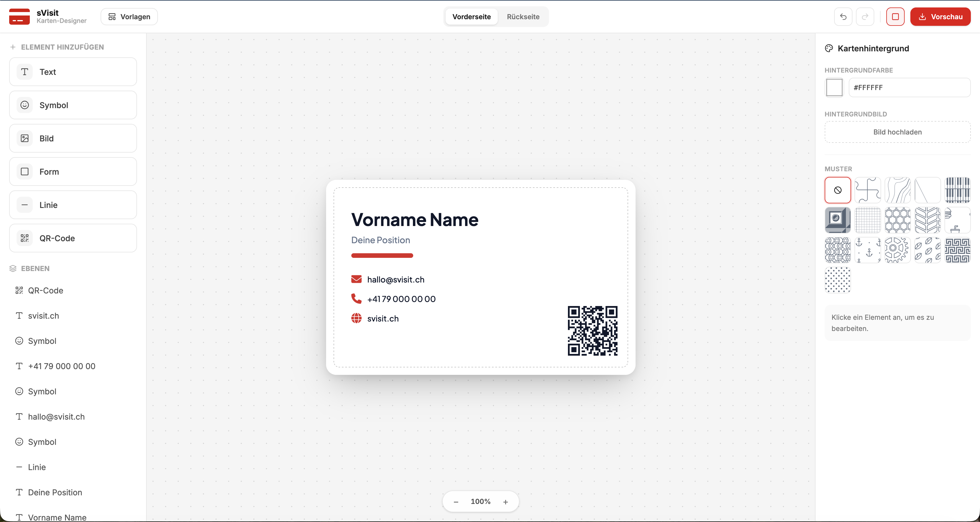Image resolution: width=980 pixels, height=522 pixels.
Task: Select the Deine Position layer in Ebenen
Action: coord(73,492)
